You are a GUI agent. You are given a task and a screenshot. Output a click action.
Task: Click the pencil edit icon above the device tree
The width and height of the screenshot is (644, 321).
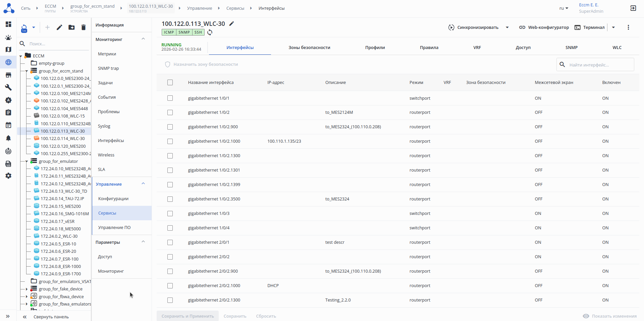coord(59,27)
